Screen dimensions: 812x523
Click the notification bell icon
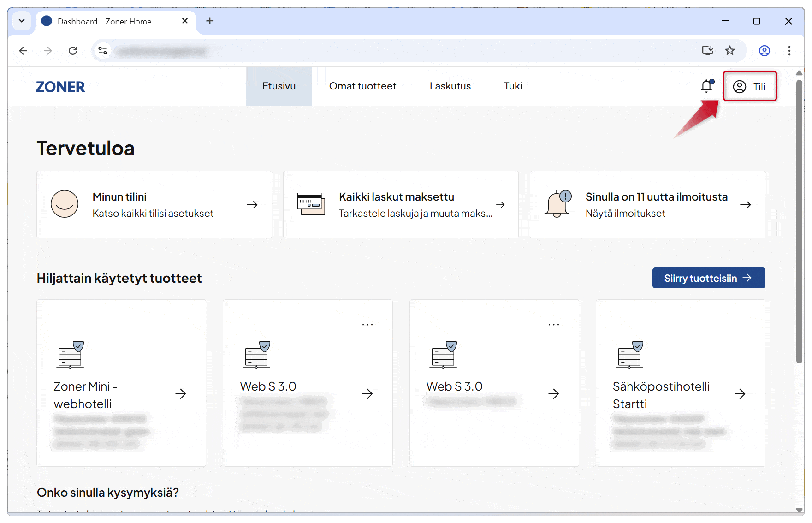tap(707, 86)
